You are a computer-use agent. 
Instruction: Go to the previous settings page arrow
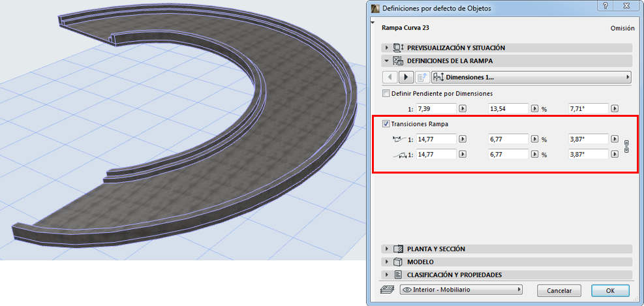390,77
